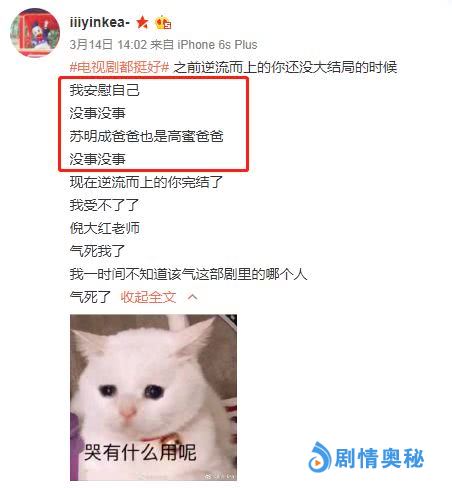Open the iiiyinkea- profile avatar
The image size is (452, 488).
(35, 33)
